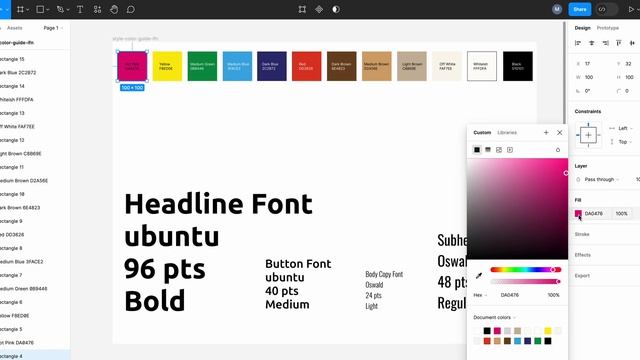Pick the green document color swatch
This screenshot has width=640, height=360.
coord(538,341)
